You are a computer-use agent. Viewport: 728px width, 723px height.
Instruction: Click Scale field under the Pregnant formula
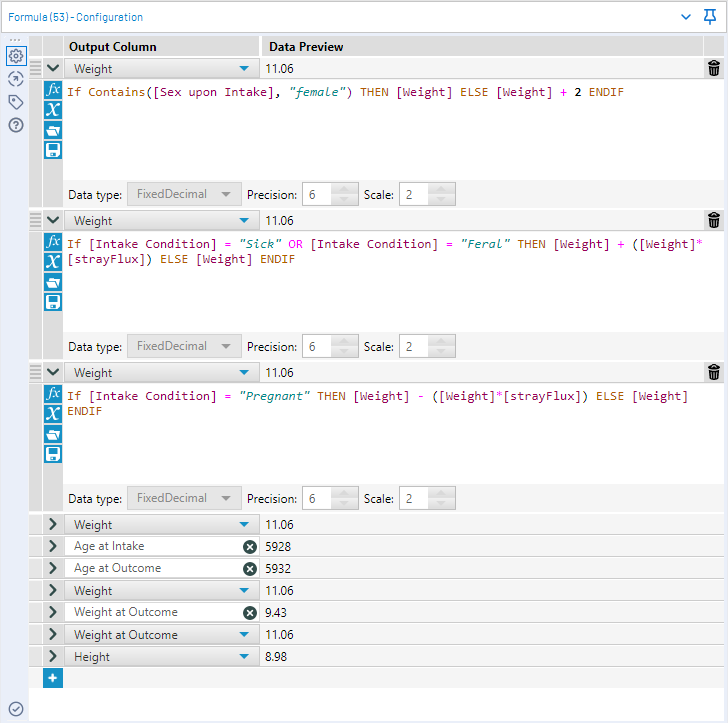[x=414, y=498]
